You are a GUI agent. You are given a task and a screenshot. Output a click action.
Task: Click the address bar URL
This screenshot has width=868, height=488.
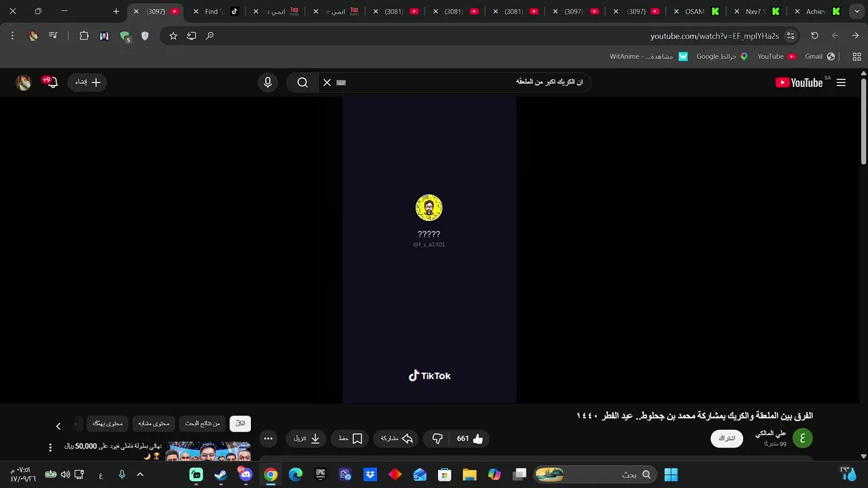point(715,36)
